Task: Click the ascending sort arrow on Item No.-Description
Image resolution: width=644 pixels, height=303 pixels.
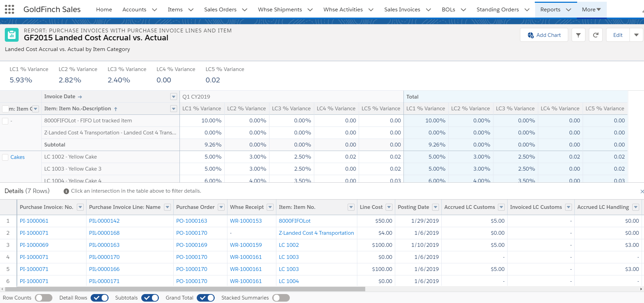Action: (x=116, y=109)
